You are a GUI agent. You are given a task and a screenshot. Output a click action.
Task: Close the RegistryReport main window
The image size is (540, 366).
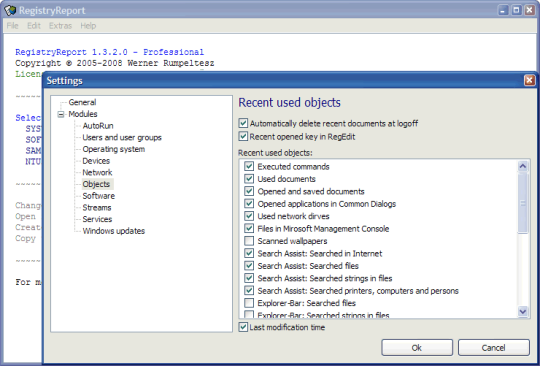point(529,10)
